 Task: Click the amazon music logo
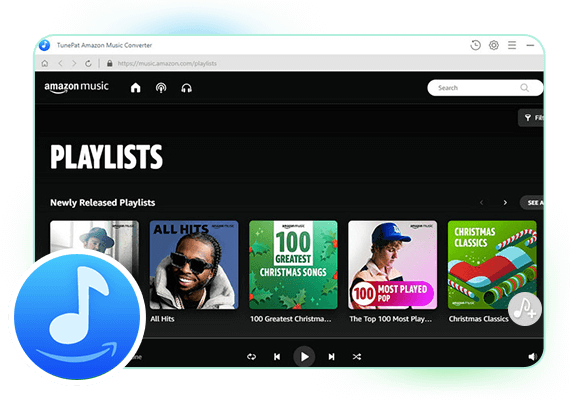76,87
